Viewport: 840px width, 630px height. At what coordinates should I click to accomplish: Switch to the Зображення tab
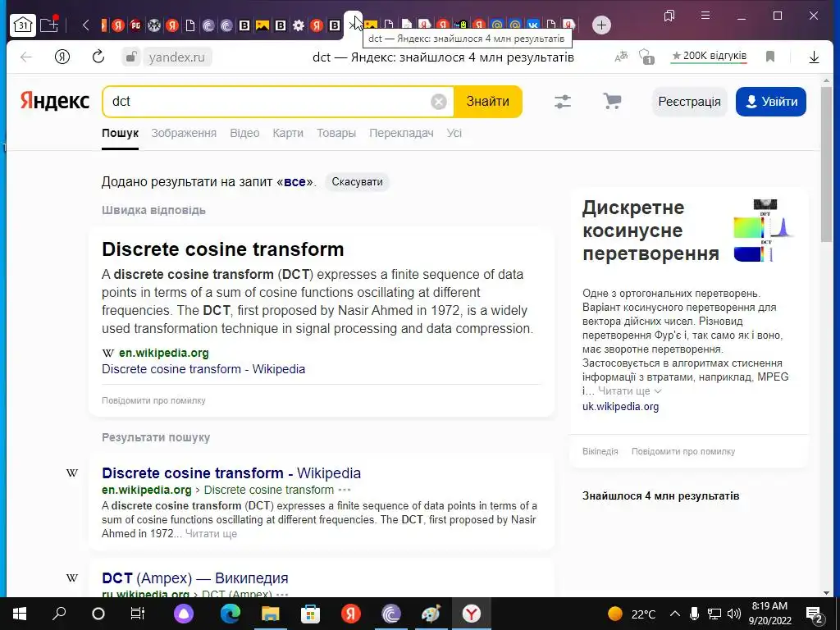pyautogui.click(x=184, y=133)
